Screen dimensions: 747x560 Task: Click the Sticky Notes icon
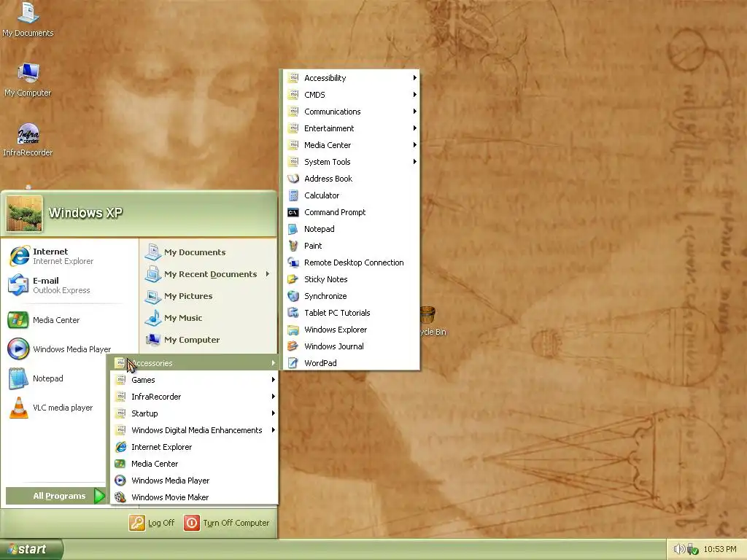293,279
